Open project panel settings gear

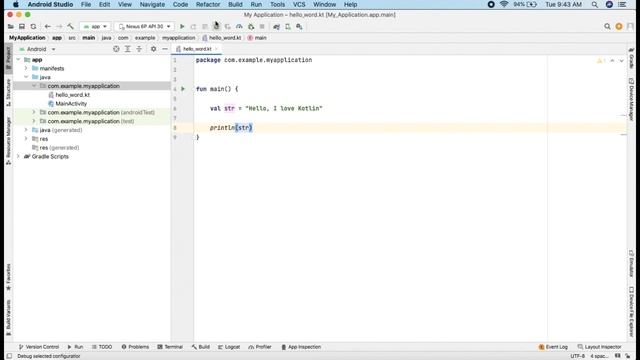153,49
